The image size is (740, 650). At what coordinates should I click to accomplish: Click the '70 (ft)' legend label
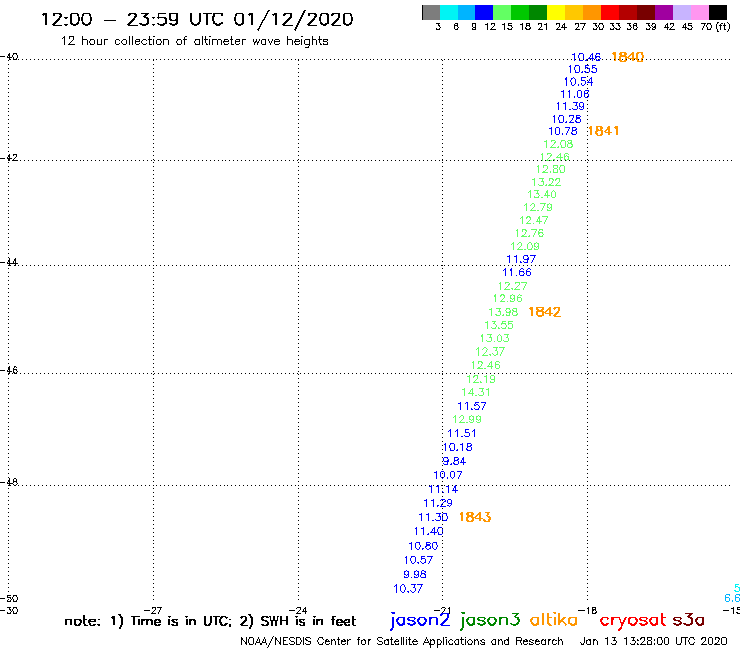coord(715,27)
